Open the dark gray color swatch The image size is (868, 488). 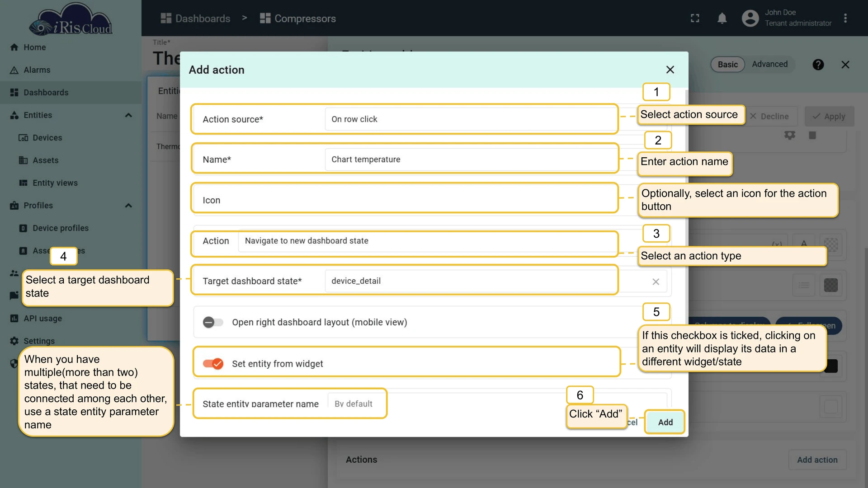point(830,285)
